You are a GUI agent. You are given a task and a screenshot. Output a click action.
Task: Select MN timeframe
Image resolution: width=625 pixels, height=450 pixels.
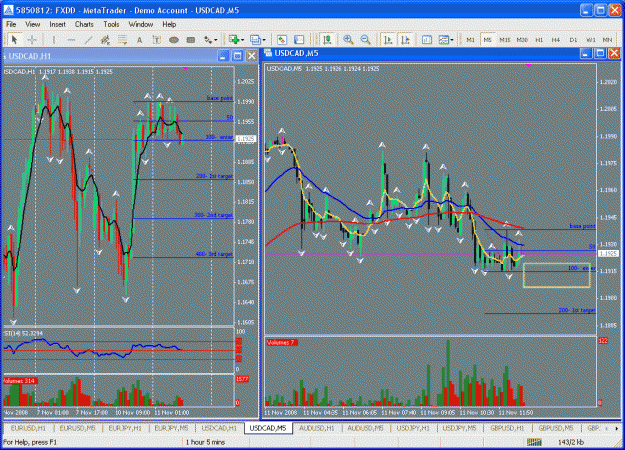tap(607, 40)
